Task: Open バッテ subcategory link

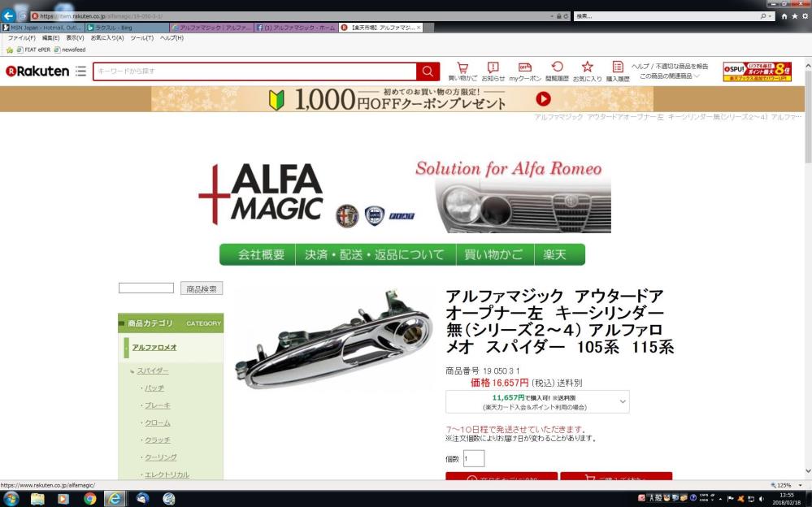Action: coord(154,388)
